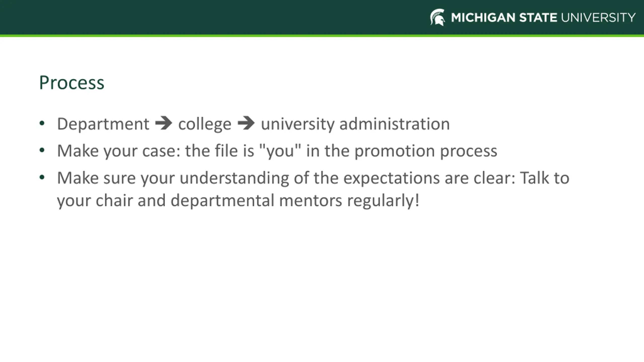
Task: Click the words departmental mentors
Action: [x=256, y=201]
